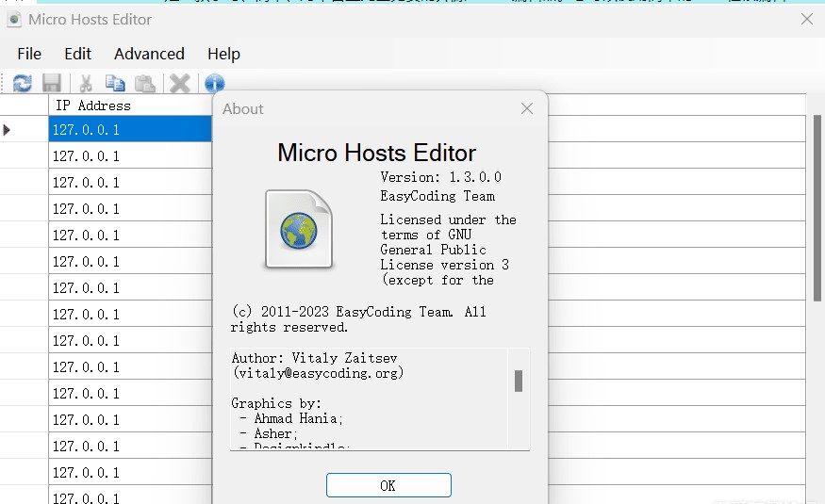Click OK in the About dialog
The image size is (825, 504).
pyautogui.click(x=388, y=485)
